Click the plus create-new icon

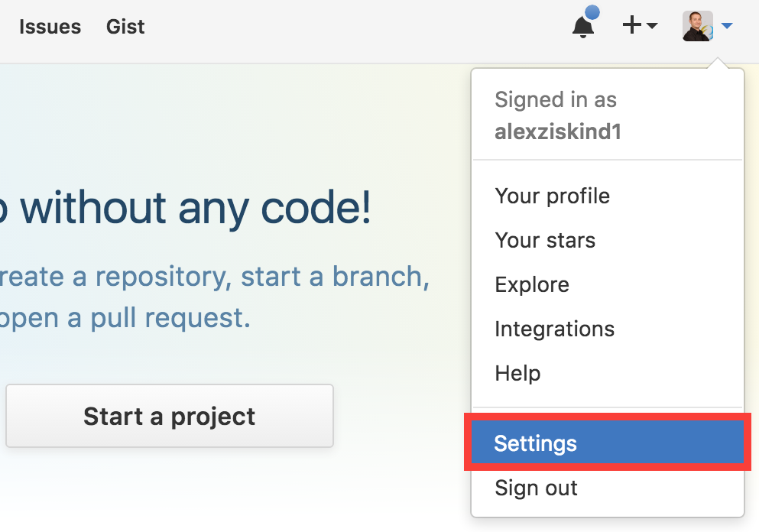[631, 26]
